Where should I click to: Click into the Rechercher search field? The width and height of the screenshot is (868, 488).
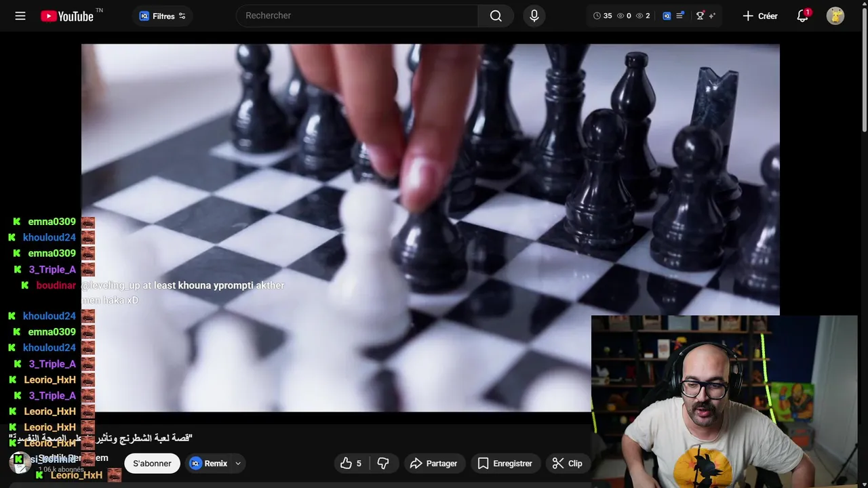point(357,16)
